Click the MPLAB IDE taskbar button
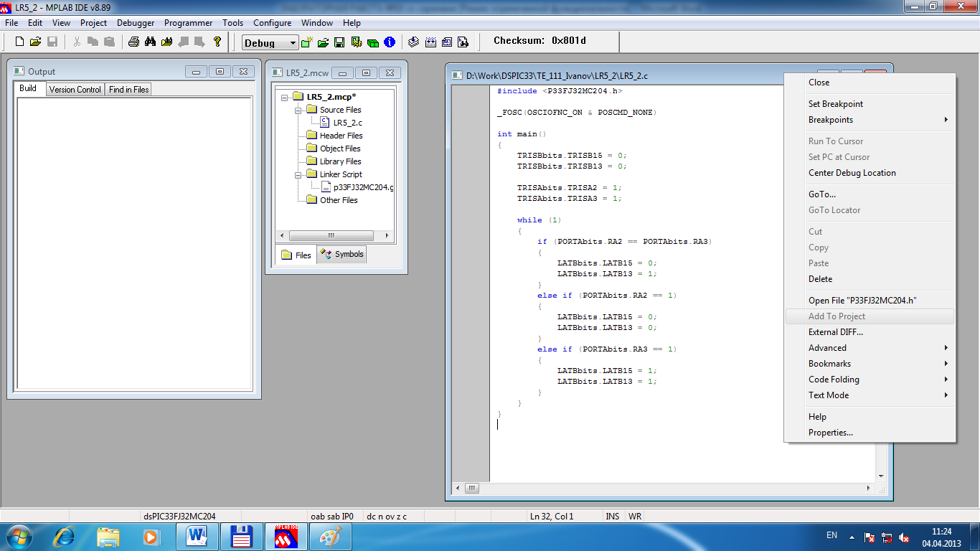Image resolution: width=980 pixels, height=551 pixels. [286, 536]
